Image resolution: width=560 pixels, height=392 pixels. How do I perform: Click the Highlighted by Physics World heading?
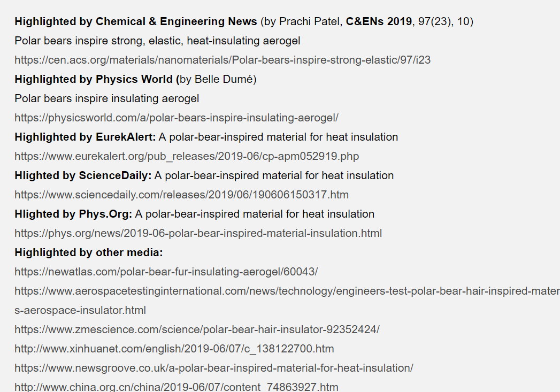pos(97,79)
